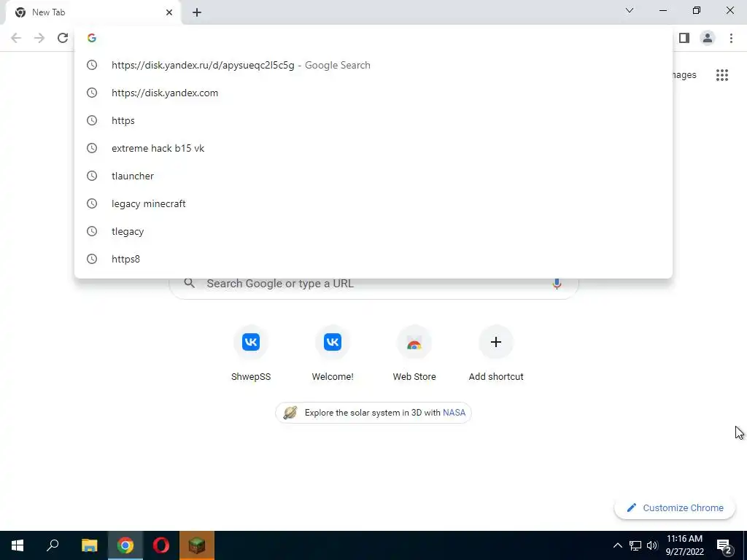Select the https://disk.yandex.com suggestion
Image resolution: width=747 pixels, height=560 pixels.
(x=373, y=93)
